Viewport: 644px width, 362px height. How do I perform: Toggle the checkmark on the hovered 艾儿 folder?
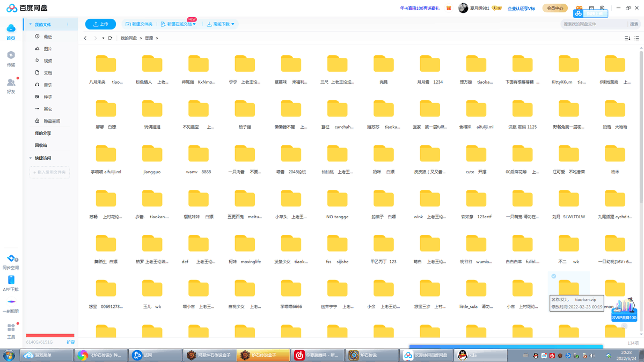pos(554,276)
